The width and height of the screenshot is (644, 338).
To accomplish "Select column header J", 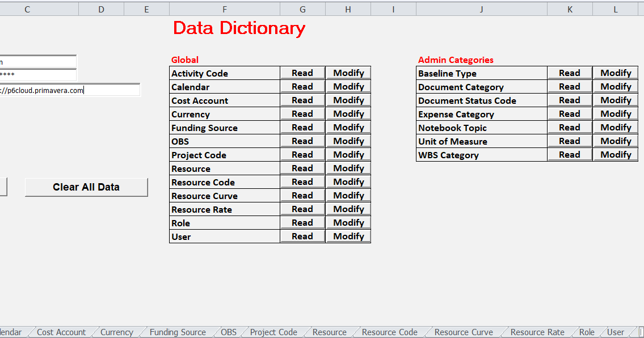I will click(481, 9).
